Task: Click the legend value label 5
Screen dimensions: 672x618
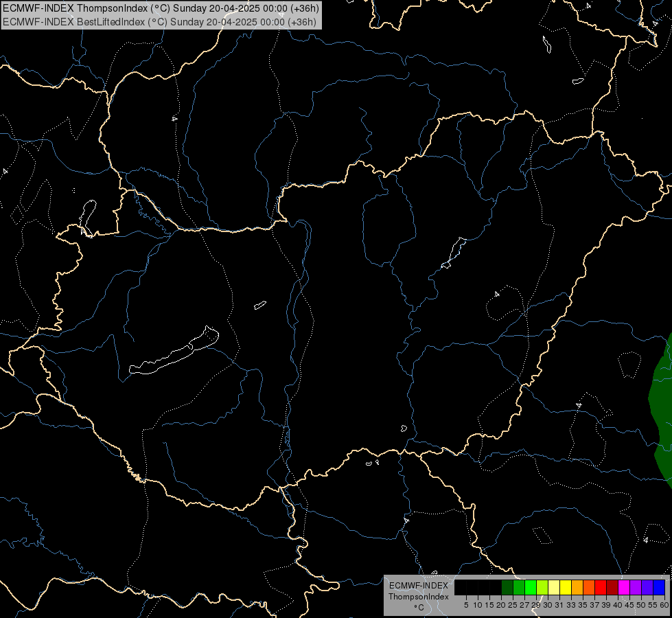Action: (x=466, y=605)
